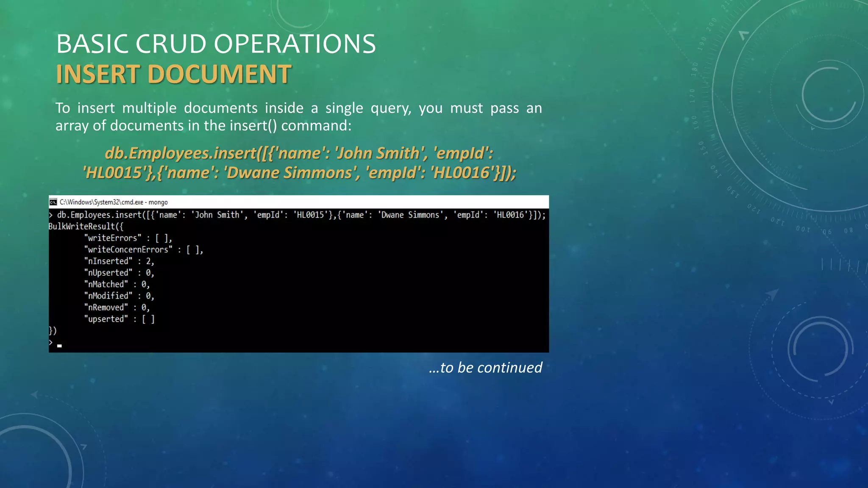
Task: Click the "upserted" : [ ] line
Action: (x=120, y=319)
